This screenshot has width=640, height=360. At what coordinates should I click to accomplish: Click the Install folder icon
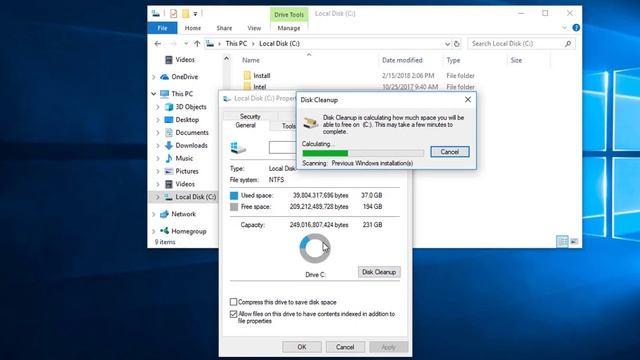[247, 76]
